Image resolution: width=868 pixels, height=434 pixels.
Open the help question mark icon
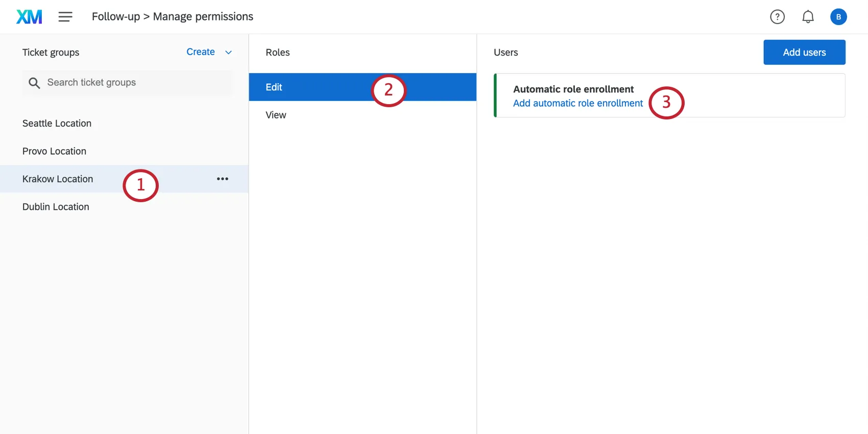click(x=777, y=17)
